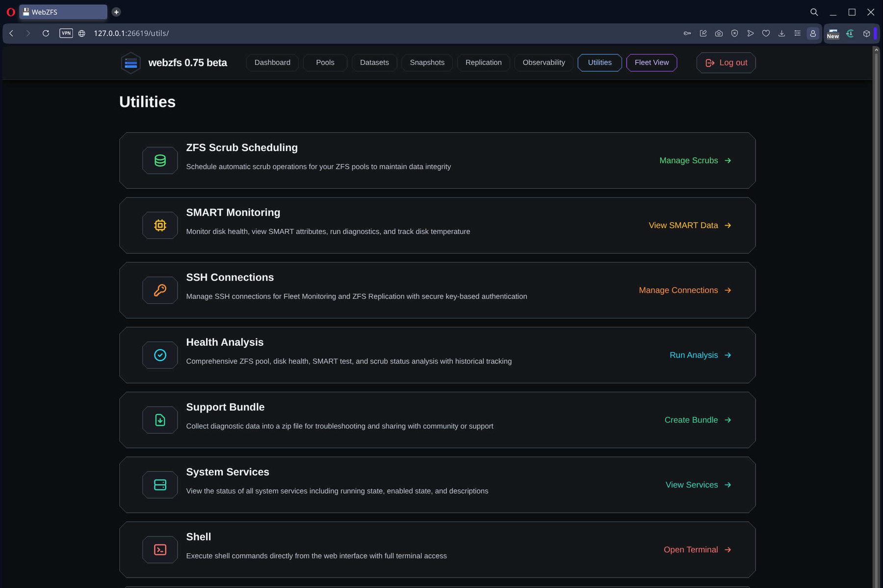
Task: Click the ZFS Scrub Scheduling database icon
Action: click(x=160, y=160)
